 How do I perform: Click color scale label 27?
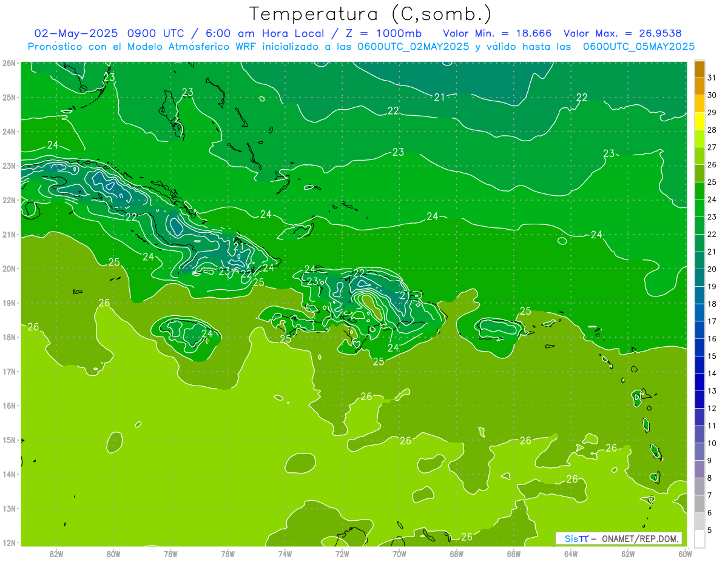[712, 147]
